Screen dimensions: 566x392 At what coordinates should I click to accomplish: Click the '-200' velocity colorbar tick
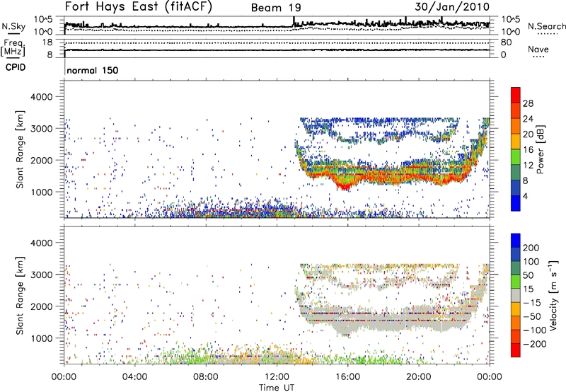click(535, 344)
